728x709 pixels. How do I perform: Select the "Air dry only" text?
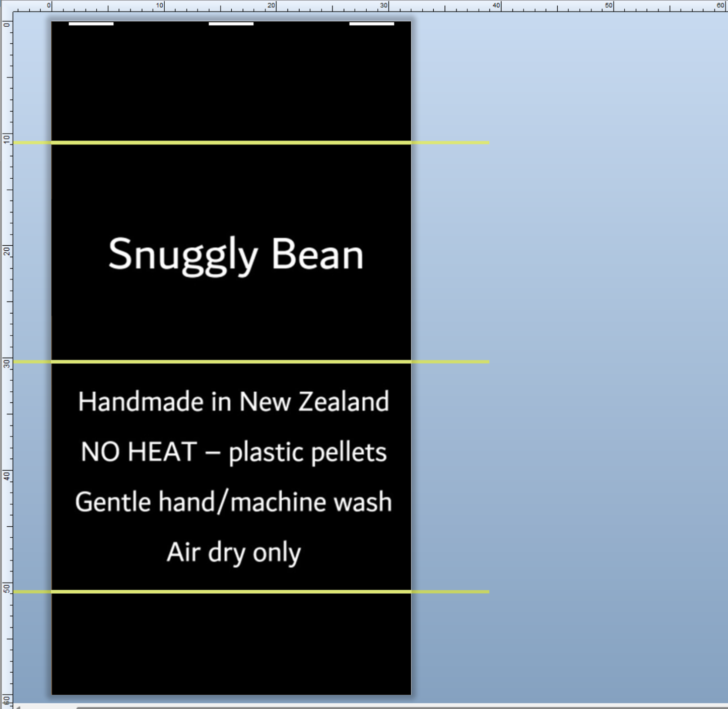[233, 552]
